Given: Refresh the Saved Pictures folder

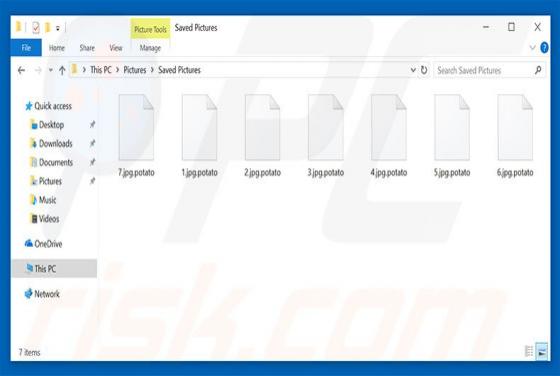Looking at the screenshot, I should coord(424,70).
